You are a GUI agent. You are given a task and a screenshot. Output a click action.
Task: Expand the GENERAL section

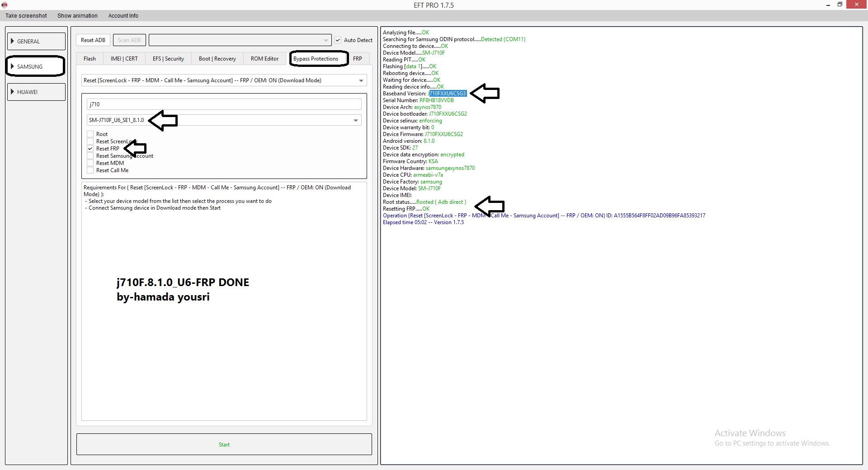click(37, 41)
